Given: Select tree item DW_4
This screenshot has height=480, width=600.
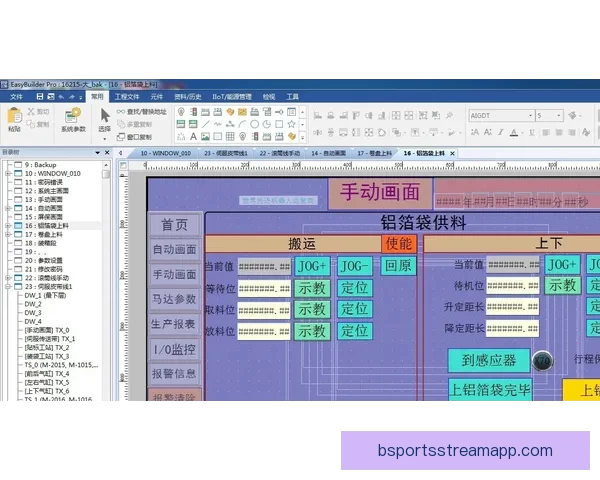Looking at the screenshot, I should coord(33,322).
